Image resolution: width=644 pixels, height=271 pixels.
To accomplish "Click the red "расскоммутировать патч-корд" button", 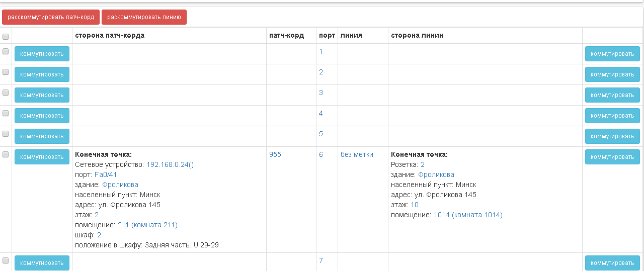I will (51, 17).
